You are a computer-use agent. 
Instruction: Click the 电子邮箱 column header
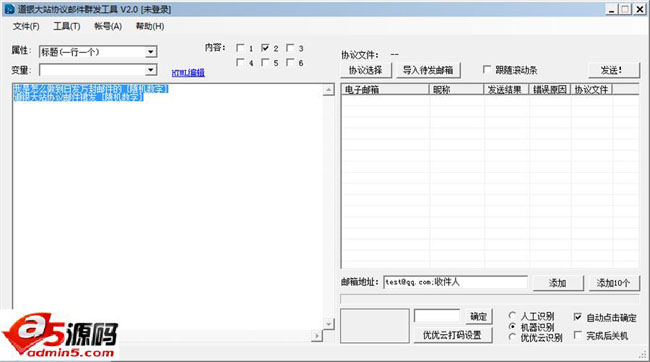point(385,90)
